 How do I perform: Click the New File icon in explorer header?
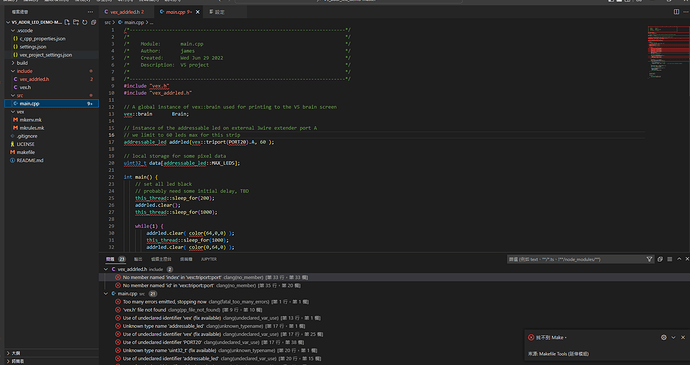(67, 22)
